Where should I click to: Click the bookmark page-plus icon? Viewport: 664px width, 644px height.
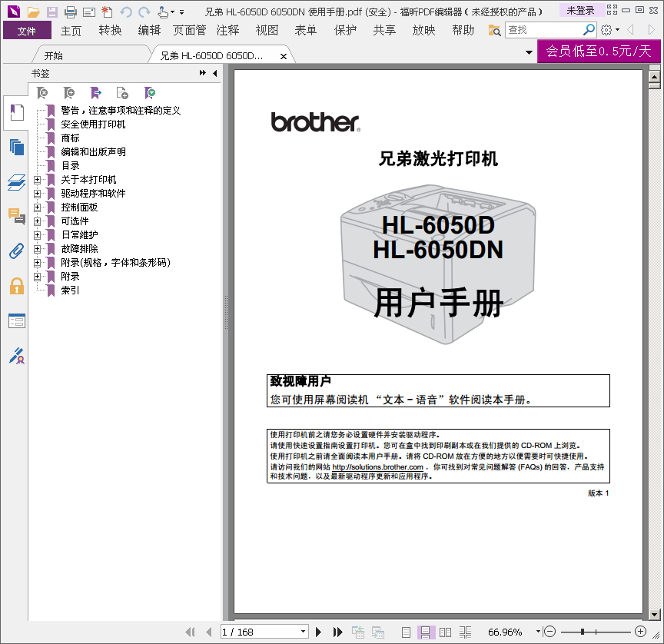(122, 92)
